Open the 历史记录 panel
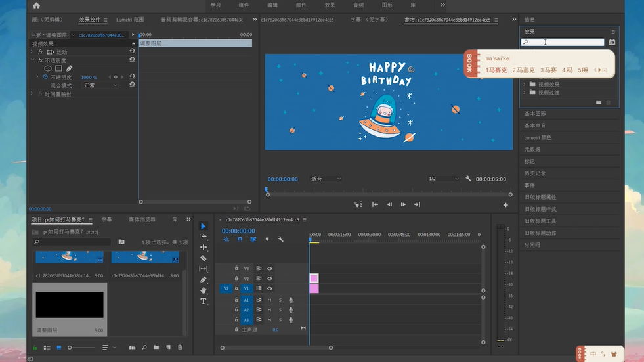Screen dimensions: 644x362 click(535, 173)
